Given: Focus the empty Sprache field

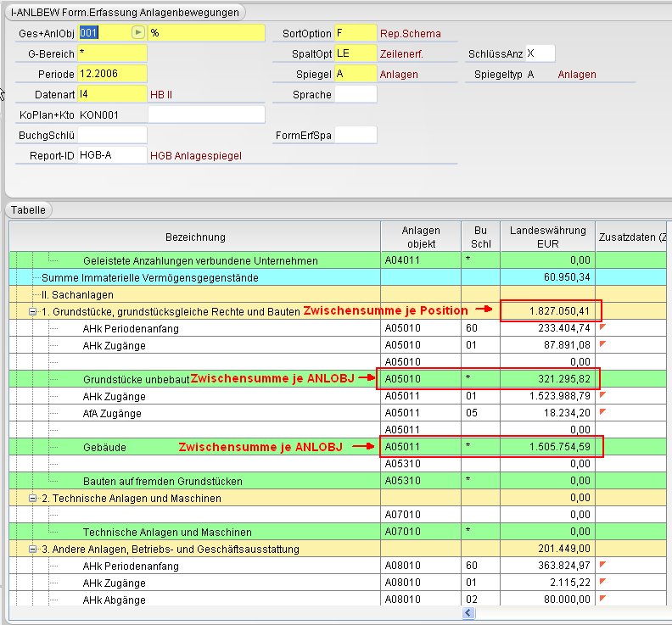Looking at the screenshot, I should pyautogui.click(x=356, y=94).
